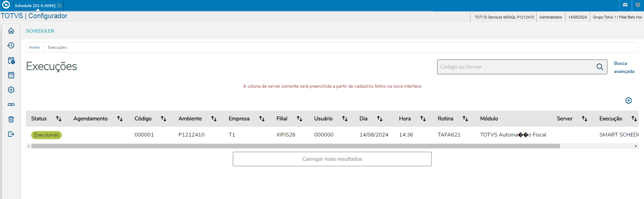Click the header date 14/08/2024
Screen dimensions: 644x199
click(x=578, y=17)
